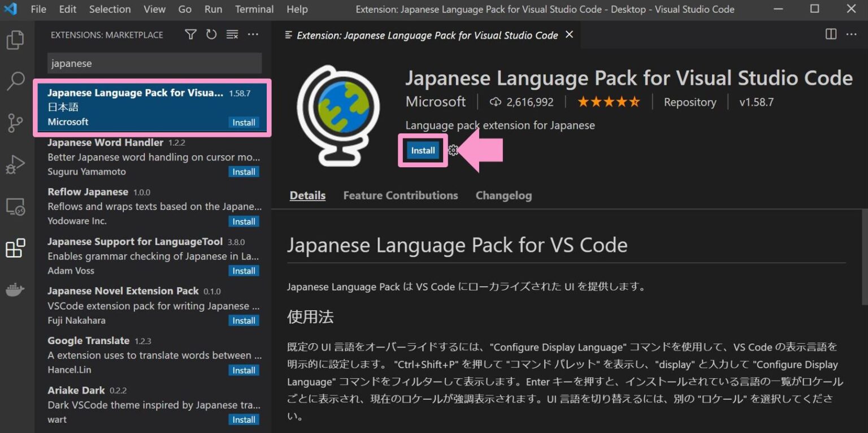Screen dimensions: 868x433
Task: Open the Remote Explorer icon
Action: coord(16,206)
